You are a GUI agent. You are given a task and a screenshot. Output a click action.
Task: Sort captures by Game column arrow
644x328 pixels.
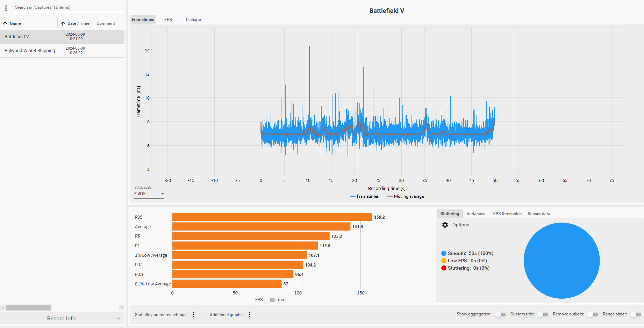coord(5,23)
